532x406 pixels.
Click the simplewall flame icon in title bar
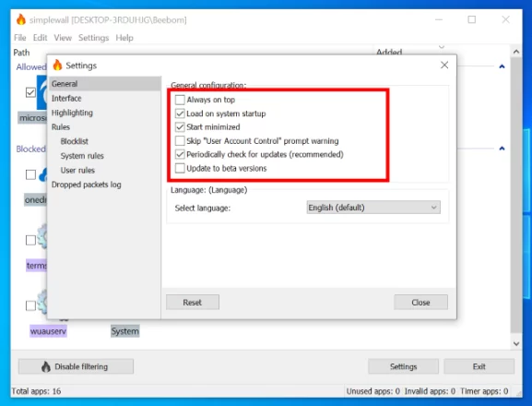21,19
